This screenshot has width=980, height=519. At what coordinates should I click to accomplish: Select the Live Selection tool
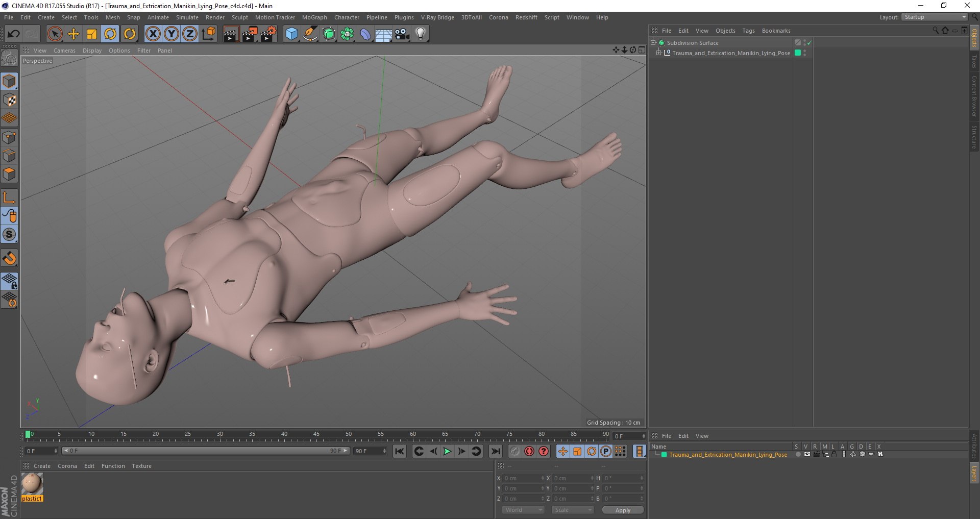55,34
